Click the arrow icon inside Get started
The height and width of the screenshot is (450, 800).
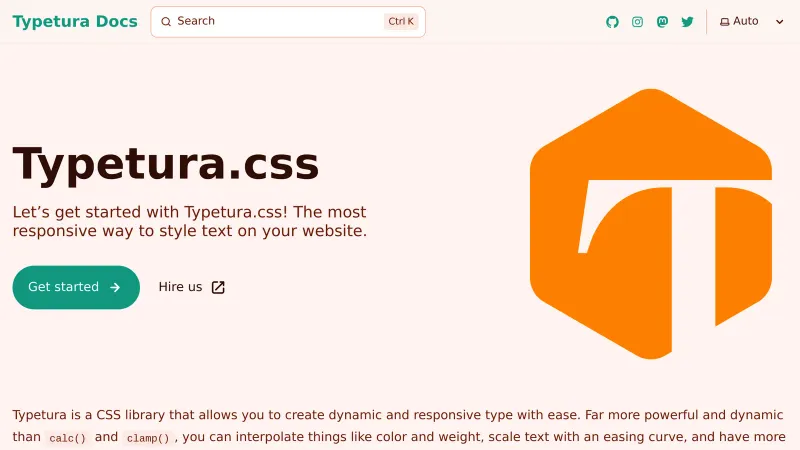(x=115, y=287)
